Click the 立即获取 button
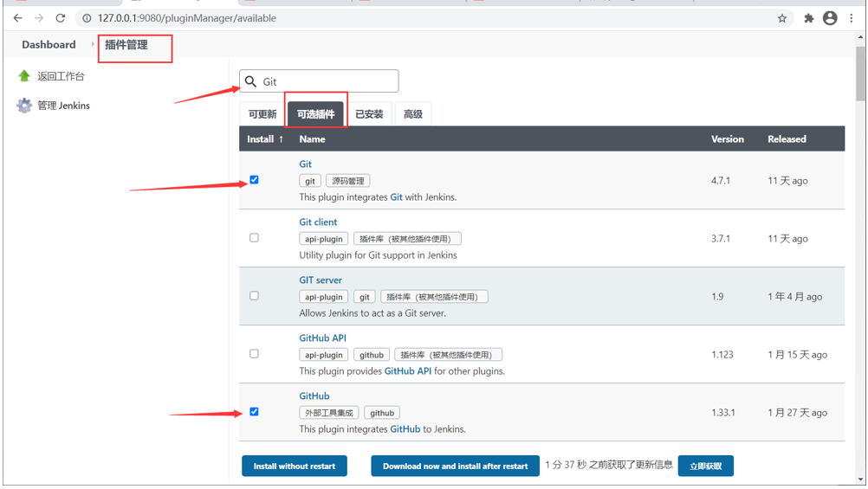868x489 pixels. click(706, 466)
